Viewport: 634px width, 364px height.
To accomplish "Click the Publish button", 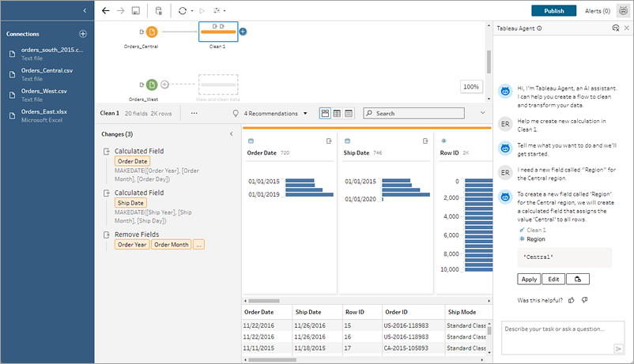I will (553, 11).
